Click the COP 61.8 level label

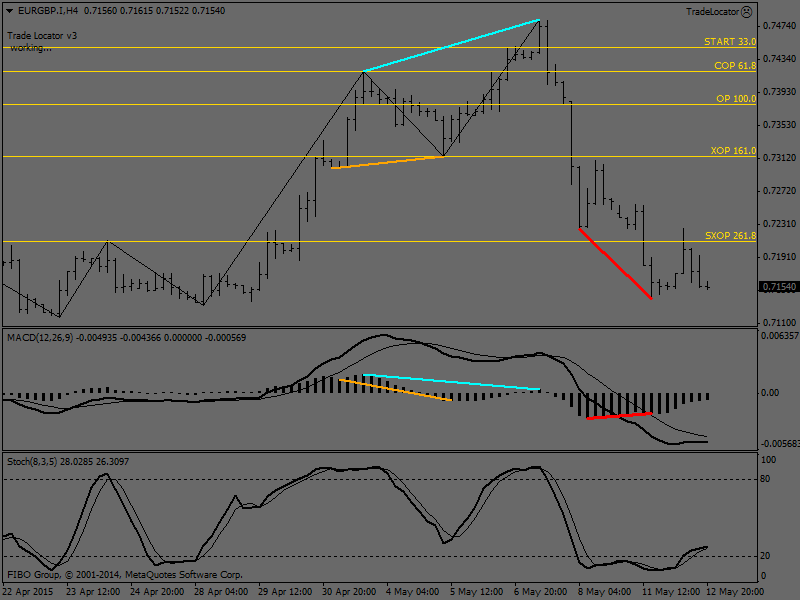coord(734,66)
